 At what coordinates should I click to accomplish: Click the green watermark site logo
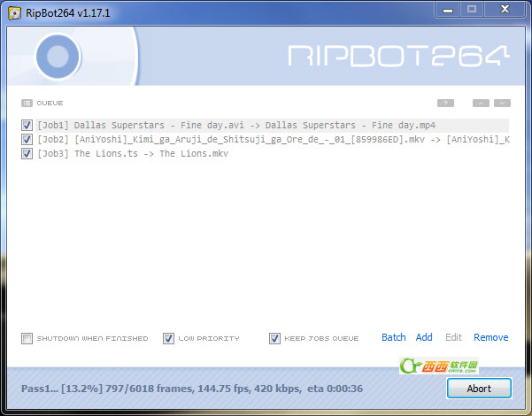[x=439, y=366]
